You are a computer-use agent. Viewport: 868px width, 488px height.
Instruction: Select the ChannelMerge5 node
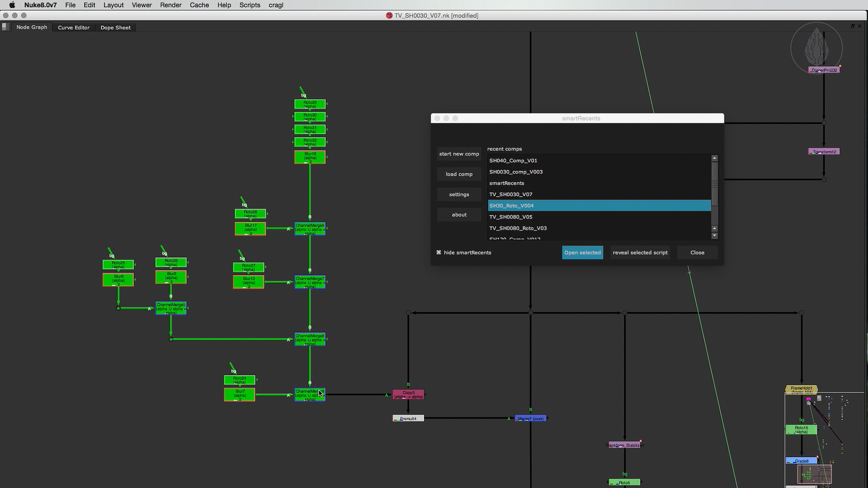[171, 308]
